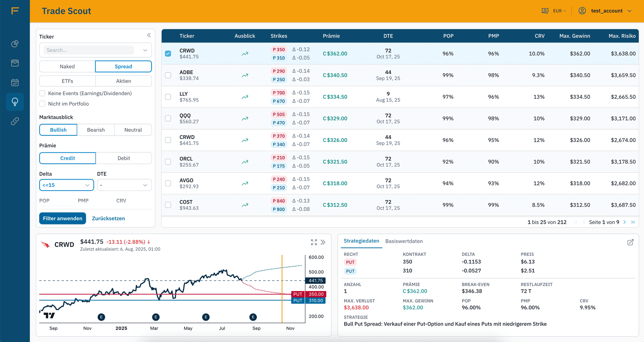Screen dimensions: 644x342
Task: Enable Keine Events (Earnings/Dividenden) checkbox
Action: point(42,93)
